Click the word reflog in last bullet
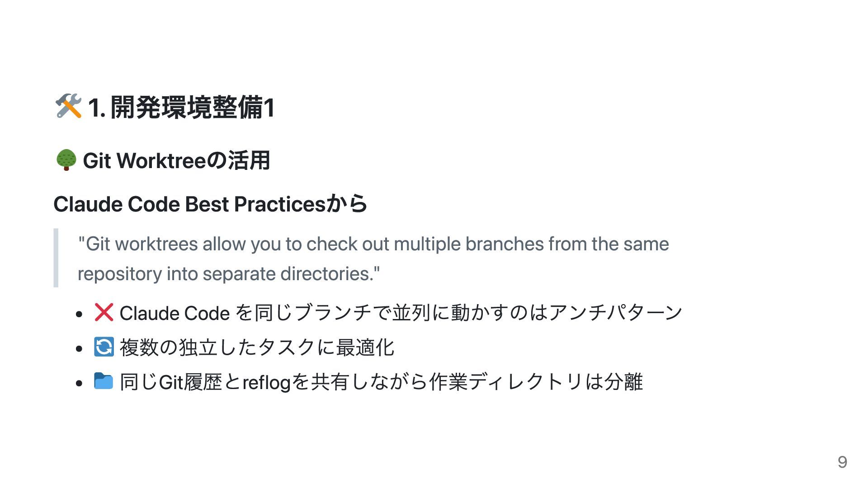Viewport: 868px width, 488px height. (x=267, y=383)
